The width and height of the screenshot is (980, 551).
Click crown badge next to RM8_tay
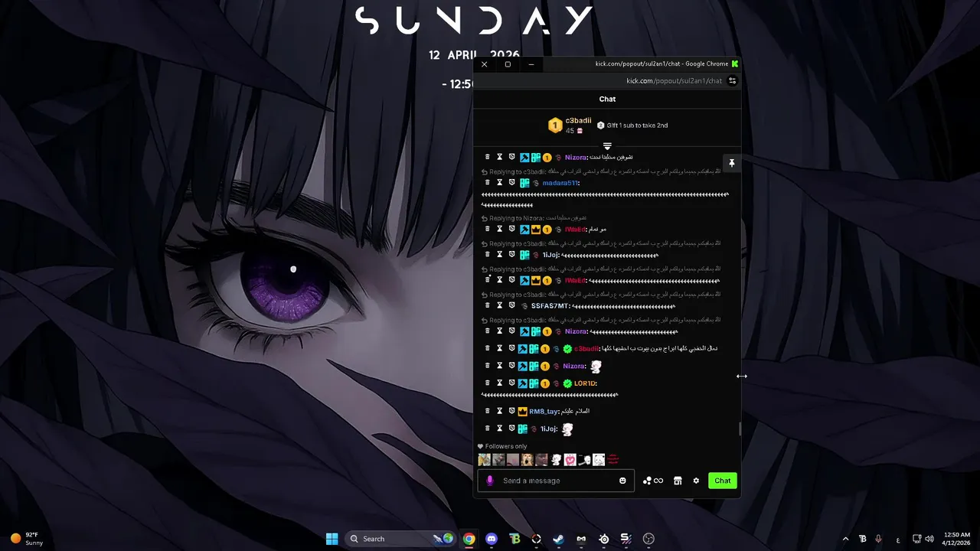pos(523,411)
